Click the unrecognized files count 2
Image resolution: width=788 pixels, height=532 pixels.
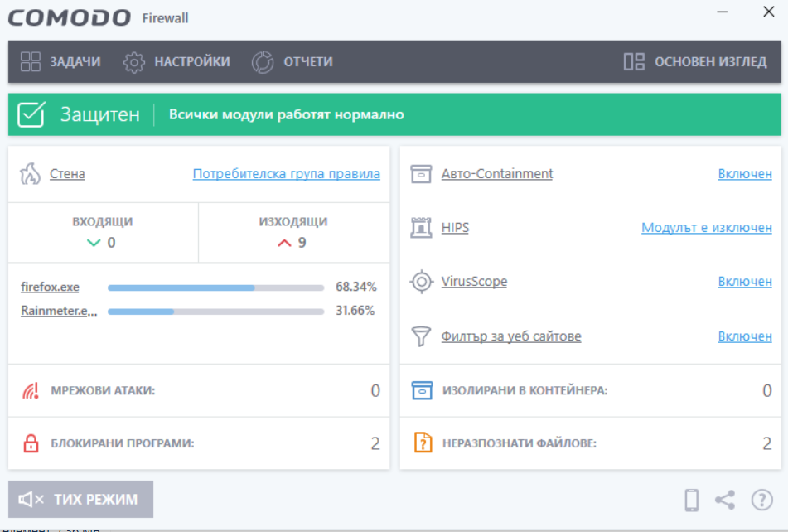767,443
